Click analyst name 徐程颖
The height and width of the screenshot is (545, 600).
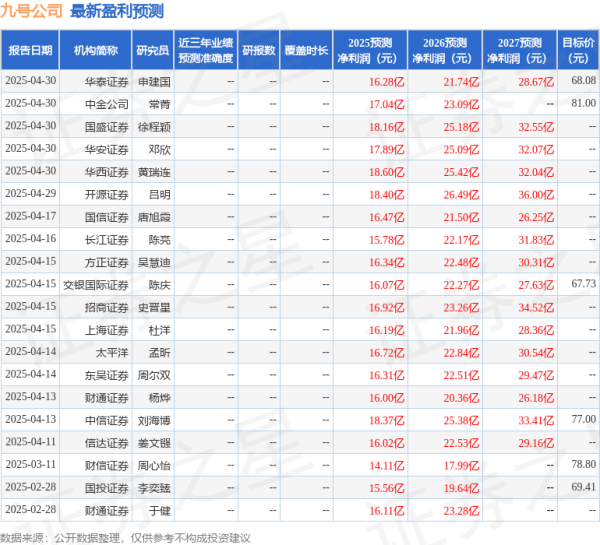[x=154, y=127]
